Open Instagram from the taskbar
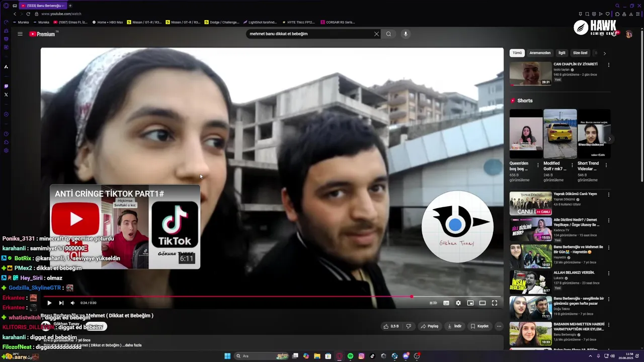644x362 pixels. click(x=361, y=356)
